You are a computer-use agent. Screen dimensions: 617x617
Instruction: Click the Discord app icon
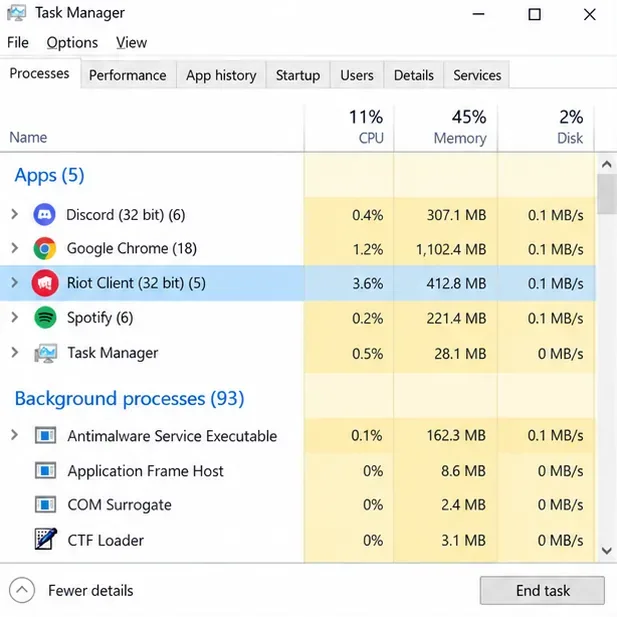pyautogui.click(x=44, y=215)
